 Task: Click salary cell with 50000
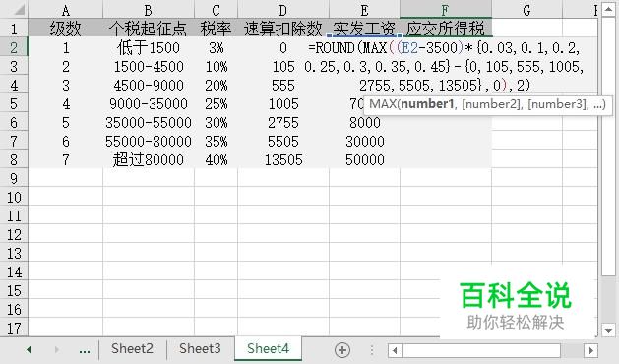click(364, 159)
